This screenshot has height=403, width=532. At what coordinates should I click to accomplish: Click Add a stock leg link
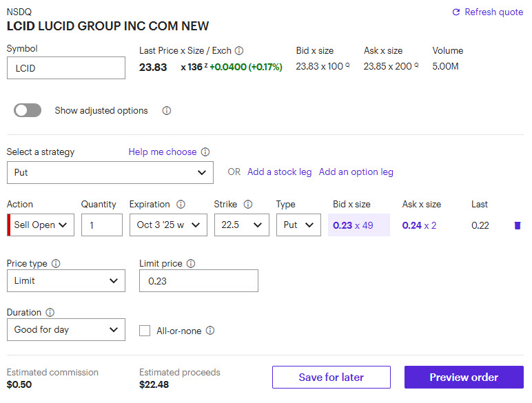pos(279,172)
